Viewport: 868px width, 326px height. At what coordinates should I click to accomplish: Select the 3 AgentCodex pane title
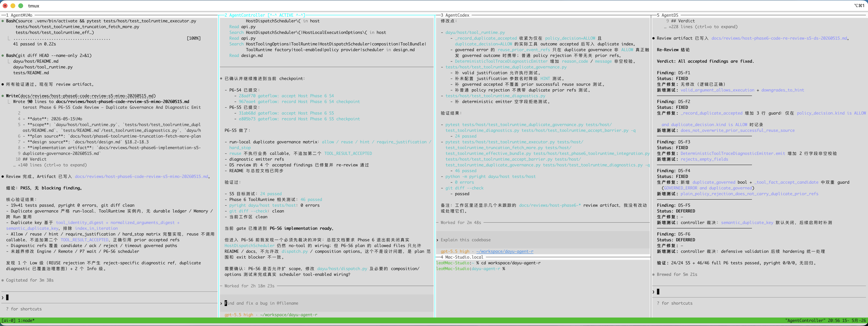(x=455, y=15)
